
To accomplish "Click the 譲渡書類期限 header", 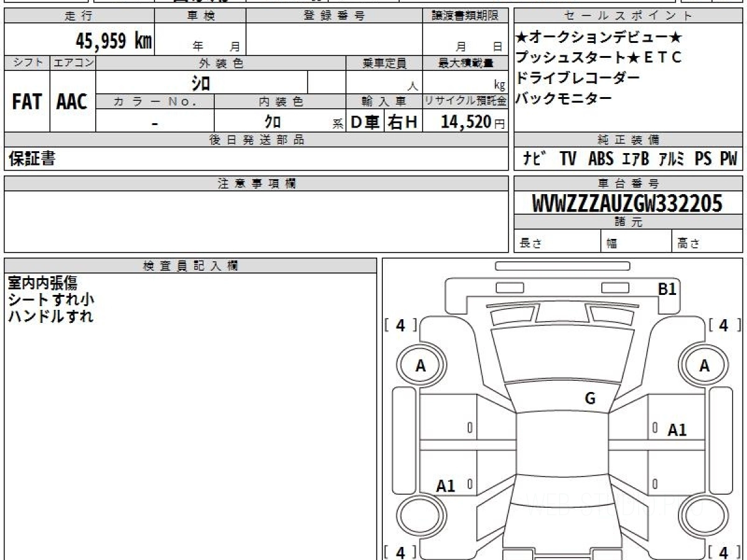I will click(x=465, y=16).
